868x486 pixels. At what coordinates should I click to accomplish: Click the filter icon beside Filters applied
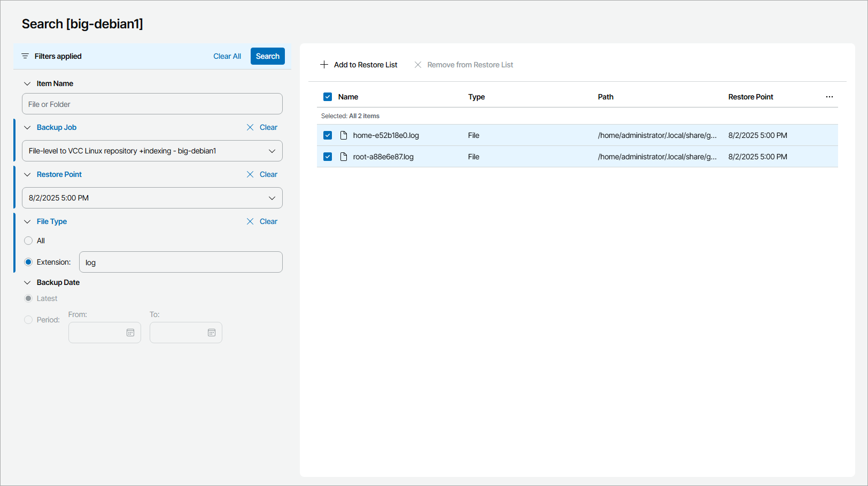click(25, 56)
